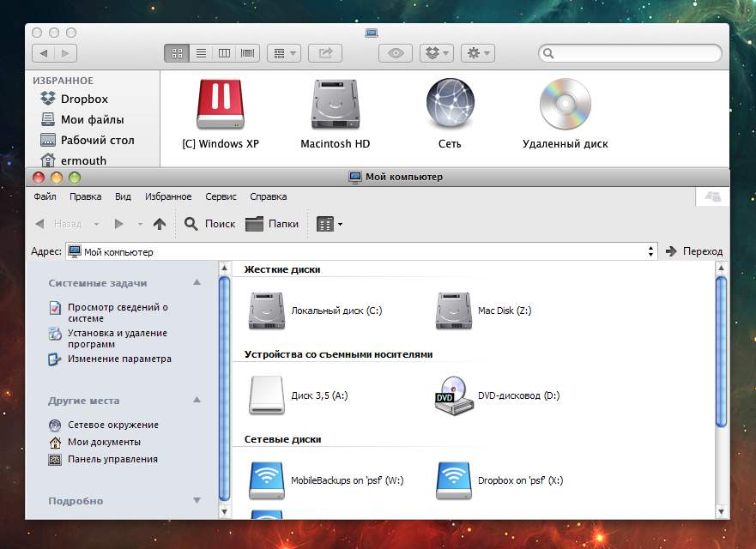Click the Finder back arrow button
756x549 pixels.
pyautogui.click(x=44, y=53)
